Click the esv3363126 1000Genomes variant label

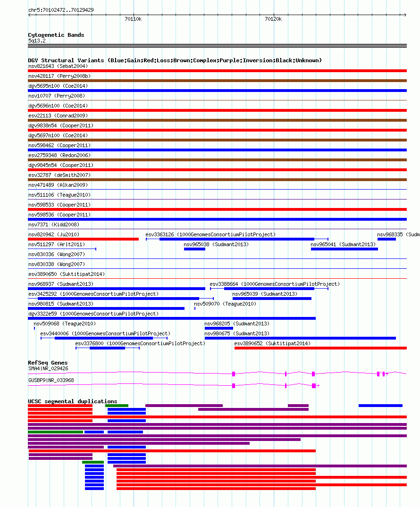coord(210,234)
